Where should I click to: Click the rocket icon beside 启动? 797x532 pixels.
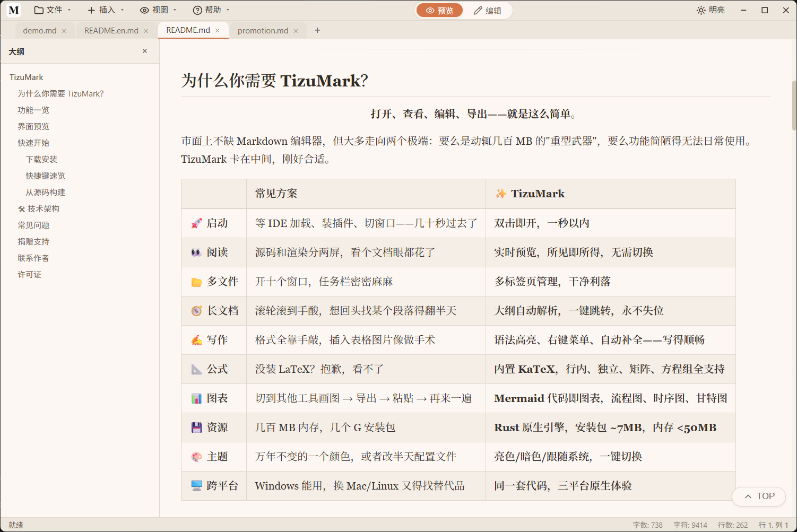(197, 223)
